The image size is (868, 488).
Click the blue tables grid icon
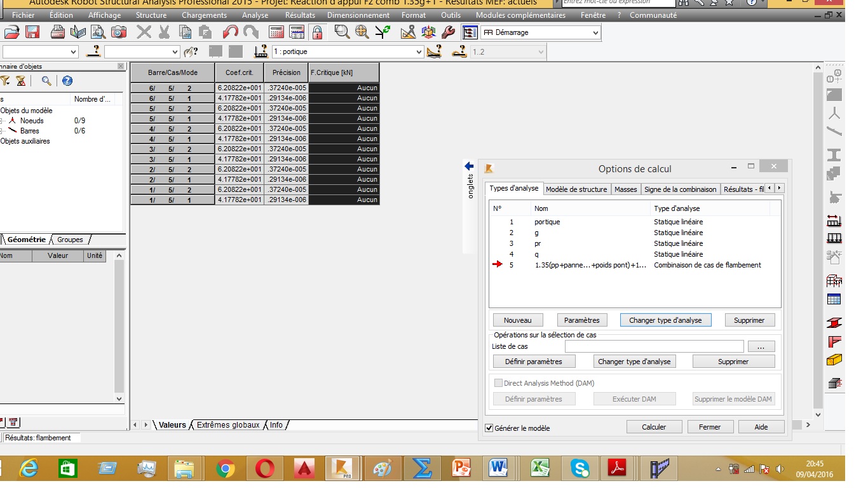[x=834, y=299]
